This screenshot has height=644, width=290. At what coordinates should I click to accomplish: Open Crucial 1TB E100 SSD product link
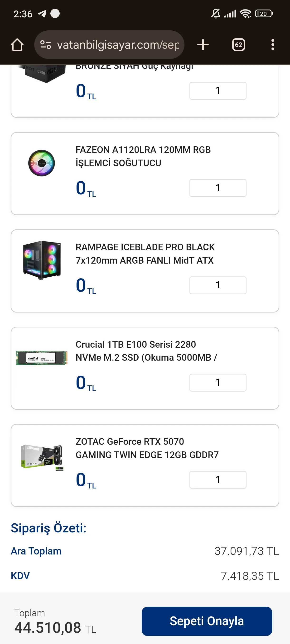[146, 351]
